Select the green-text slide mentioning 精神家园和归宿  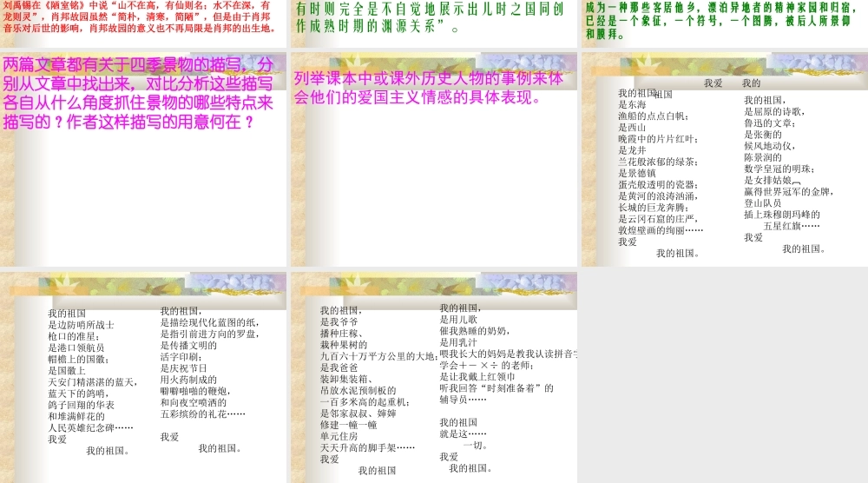tap(725, 23)
